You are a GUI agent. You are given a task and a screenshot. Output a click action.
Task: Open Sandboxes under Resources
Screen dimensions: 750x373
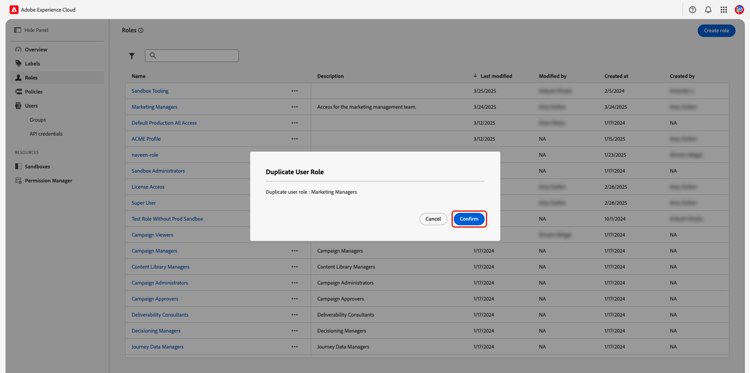tap(37, 166)
